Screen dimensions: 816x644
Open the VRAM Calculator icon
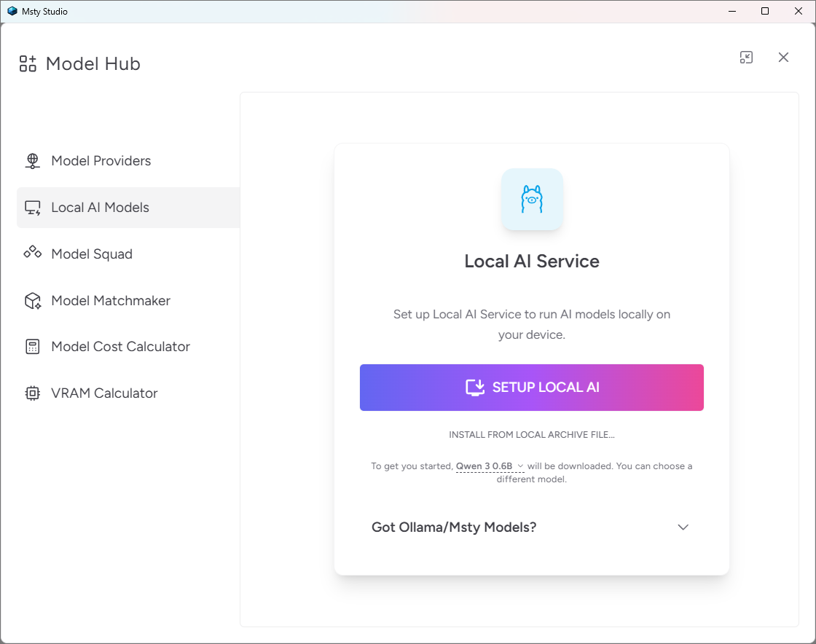(32, 393)
